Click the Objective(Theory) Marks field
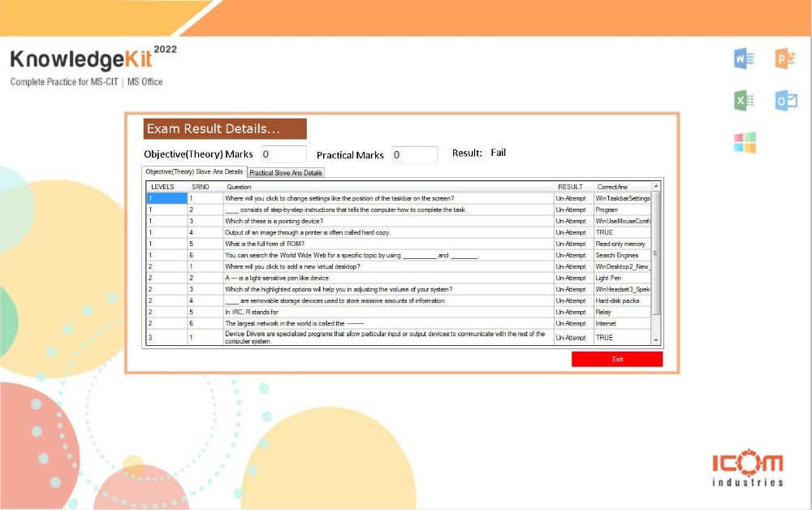The height and width of the screenshot is (510, 812). coord(283,154)
